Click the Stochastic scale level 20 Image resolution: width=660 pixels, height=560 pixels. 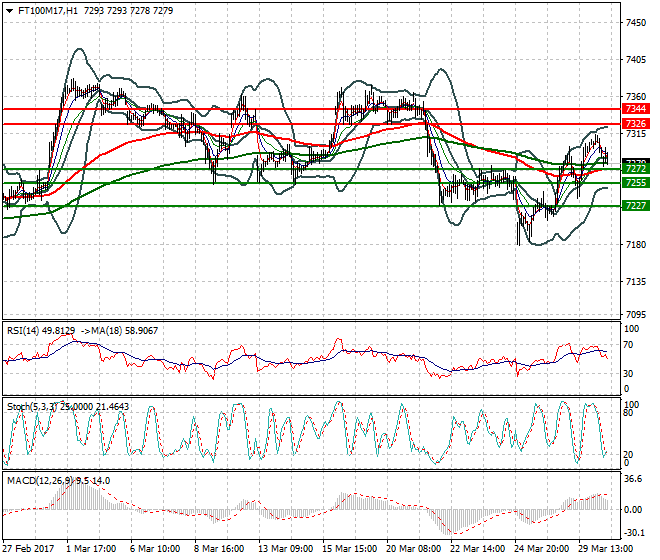[628, 455]
